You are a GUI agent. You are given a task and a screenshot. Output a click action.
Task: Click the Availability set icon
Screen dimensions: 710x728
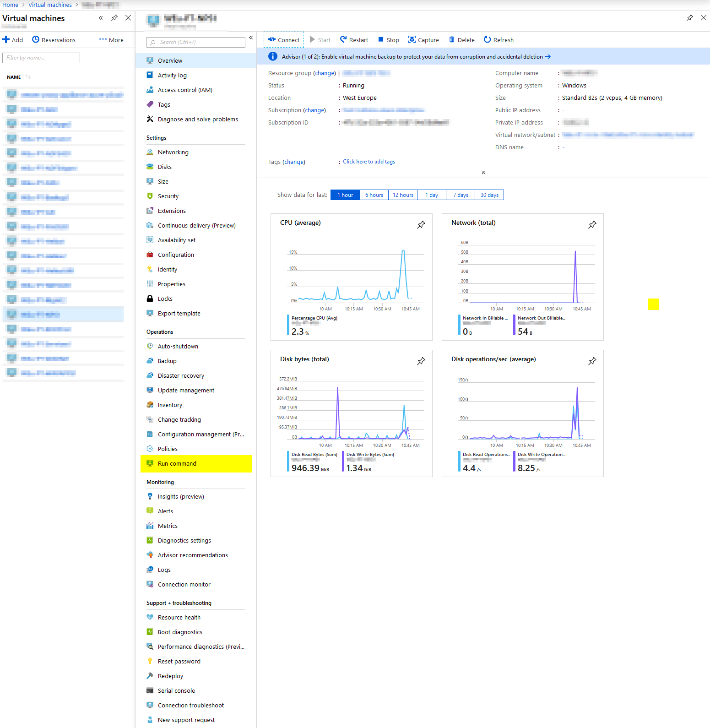coord(150,240)
